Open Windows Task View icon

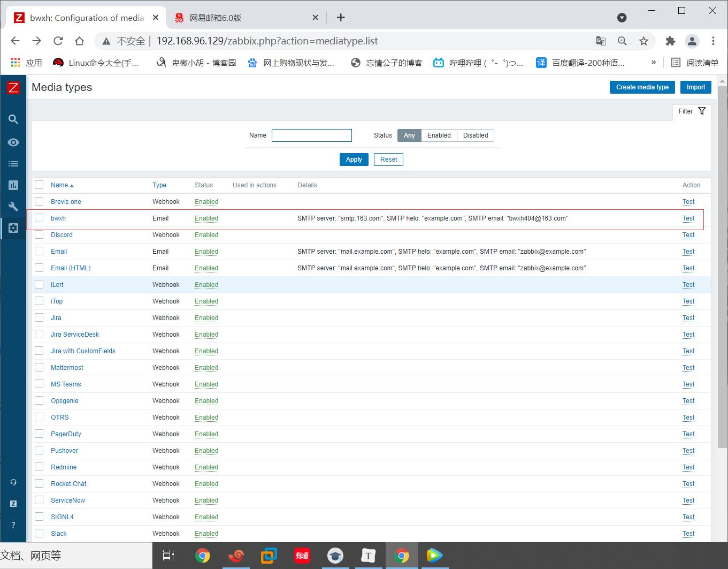(168, 556)
